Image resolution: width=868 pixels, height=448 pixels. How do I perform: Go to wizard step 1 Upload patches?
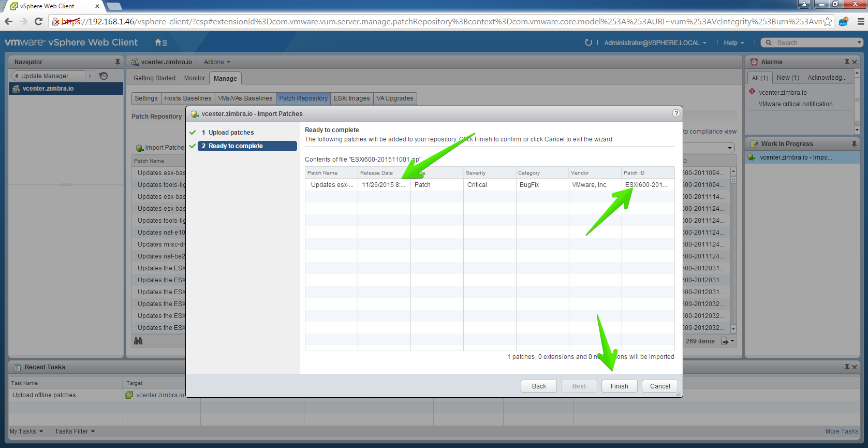228,133
